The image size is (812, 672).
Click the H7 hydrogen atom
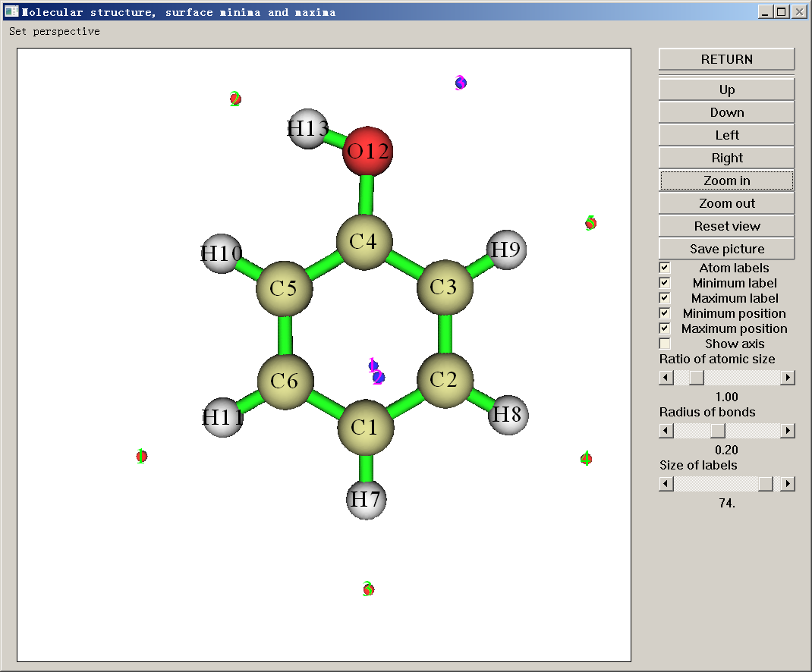(x=366, y=500)
